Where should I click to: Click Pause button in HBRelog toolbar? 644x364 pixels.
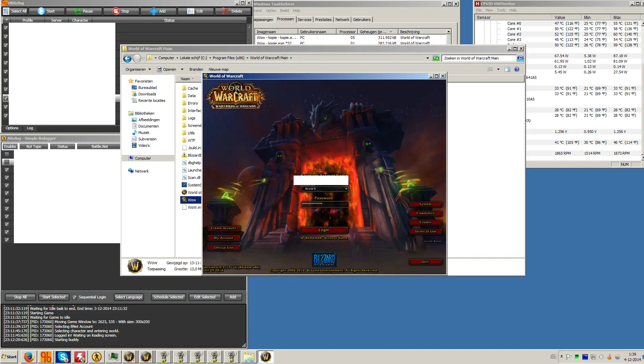[x=84, y=11]
